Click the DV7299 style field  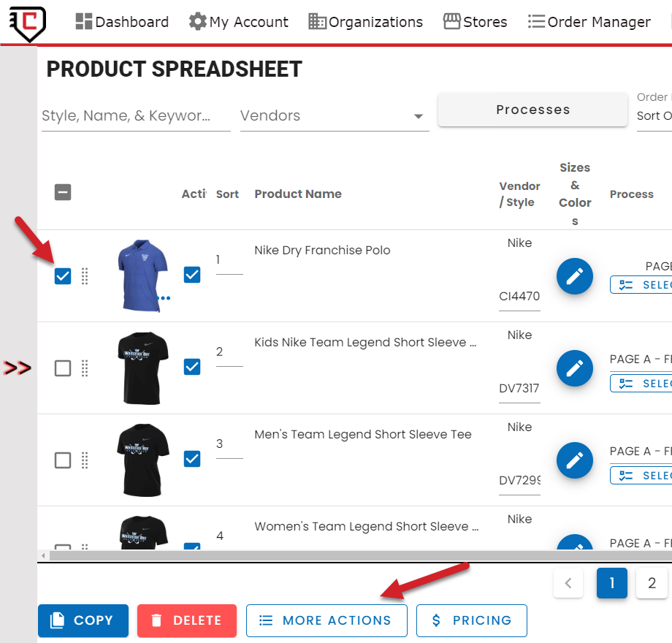[x=519, y=481]
